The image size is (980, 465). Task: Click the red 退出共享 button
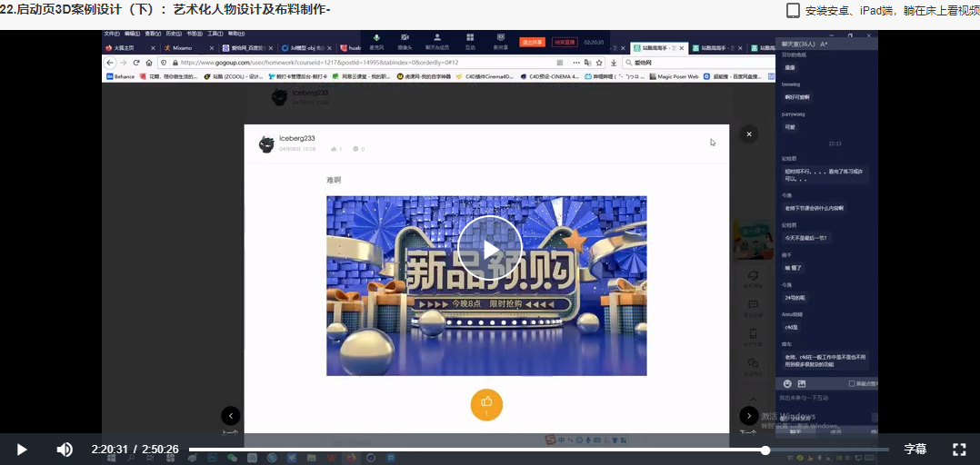point(532,42)
